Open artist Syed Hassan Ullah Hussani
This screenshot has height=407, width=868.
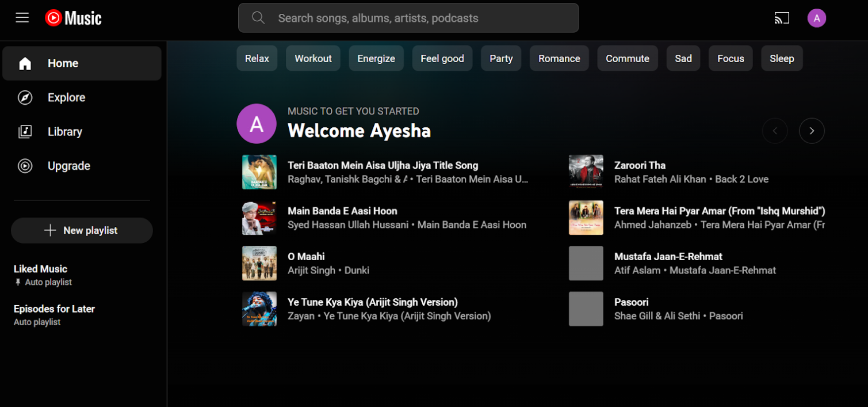tap(348, 225)
